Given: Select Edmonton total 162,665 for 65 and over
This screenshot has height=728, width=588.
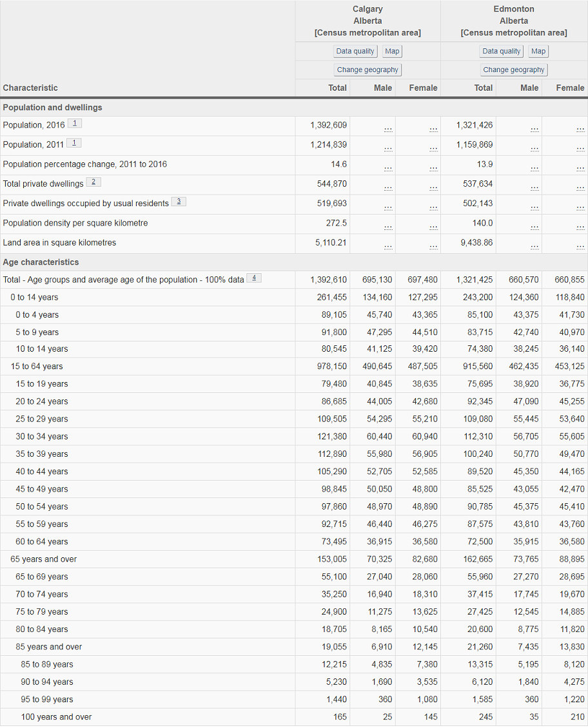Looking at the screenshot, I should click(x=478, y=559).
